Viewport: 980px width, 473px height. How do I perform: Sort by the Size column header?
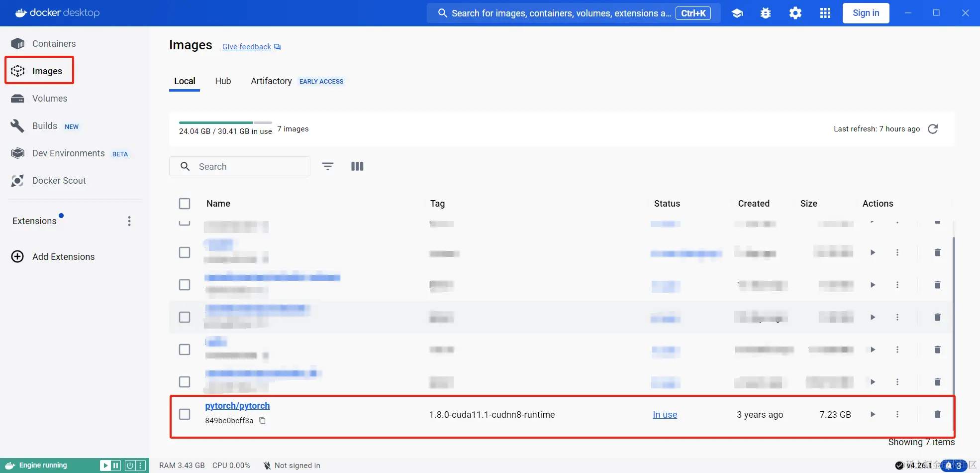pyautogui.click(x=809, y=204)
